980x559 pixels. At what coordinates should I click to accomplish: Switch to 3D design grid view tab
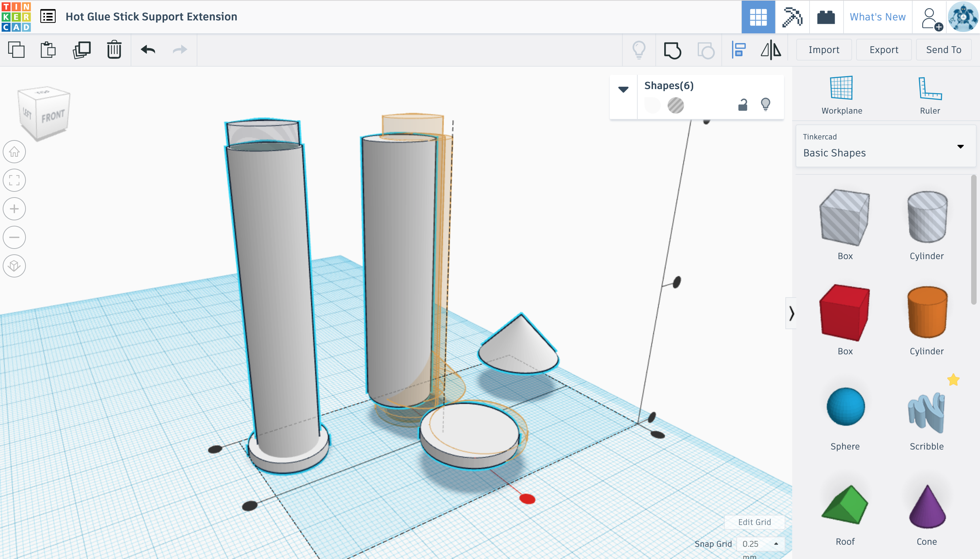pyautogui.click(x=758, y=17)
